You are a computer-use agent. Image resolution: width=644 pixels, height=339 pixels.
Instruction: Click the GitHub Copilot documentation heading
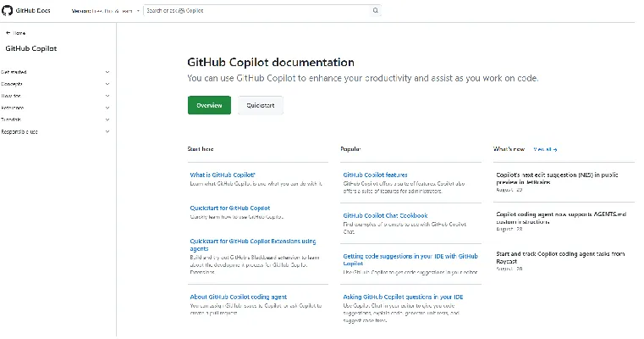pyautogui.click(x=271, y=62)
